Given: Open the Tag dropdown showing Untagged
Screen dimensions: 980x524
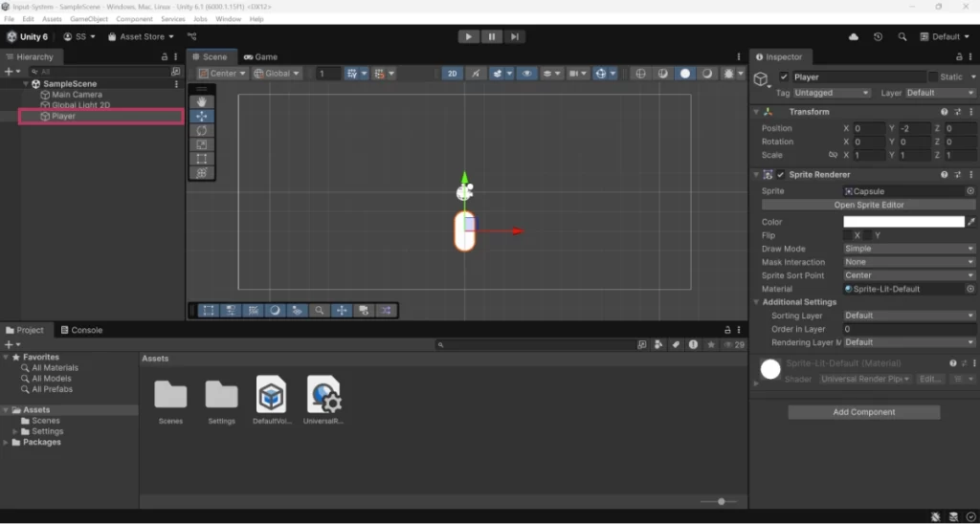Looking at the screenshot, I should 832,93.
